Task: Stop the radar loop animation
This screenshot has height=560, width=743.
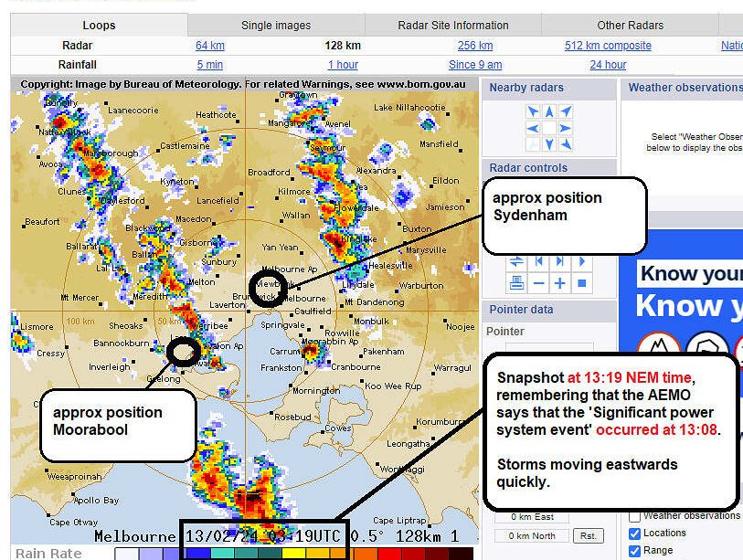Action: coord(581,283)
